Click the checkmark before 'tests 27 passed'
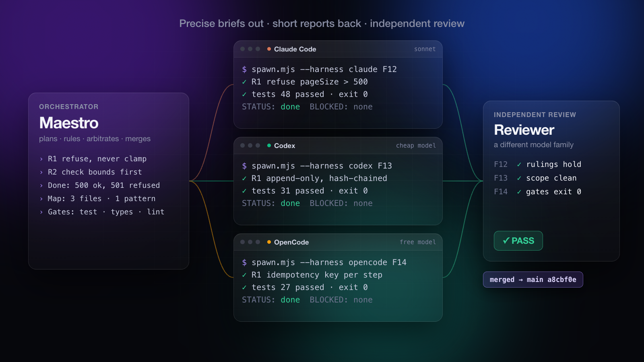 pyautogui.click(x=244, y=288)
